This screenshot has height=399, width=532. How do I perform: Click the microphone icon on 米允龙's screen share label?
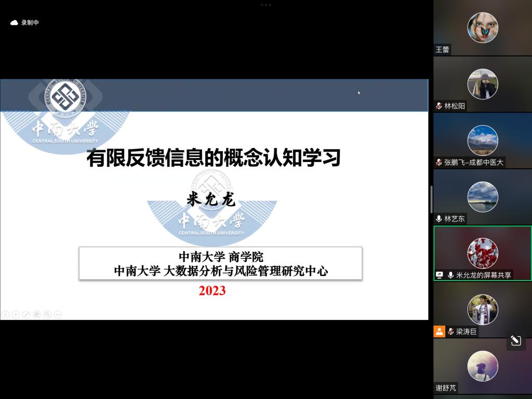tap(451, 274)
